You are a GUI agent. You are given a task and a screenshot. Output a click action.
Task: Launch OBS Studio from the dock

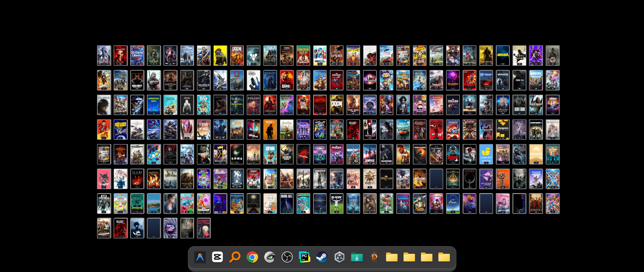pyautogui.click(x=287, y=257)
